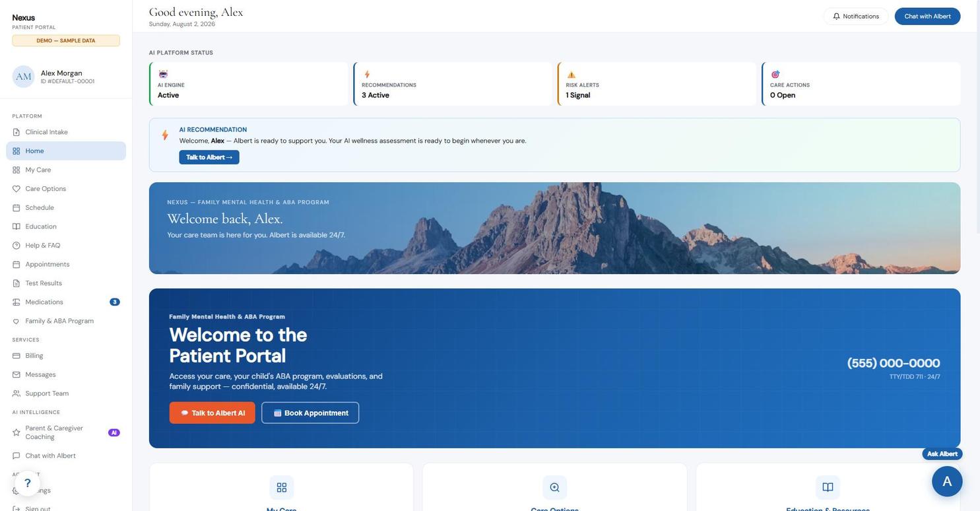
Task: Navigate to My Care menu item
Action: 66,170
